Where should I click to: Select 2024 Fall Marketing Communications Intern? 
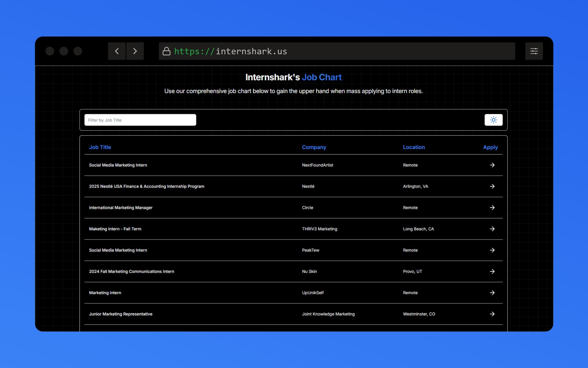(131, 271)
